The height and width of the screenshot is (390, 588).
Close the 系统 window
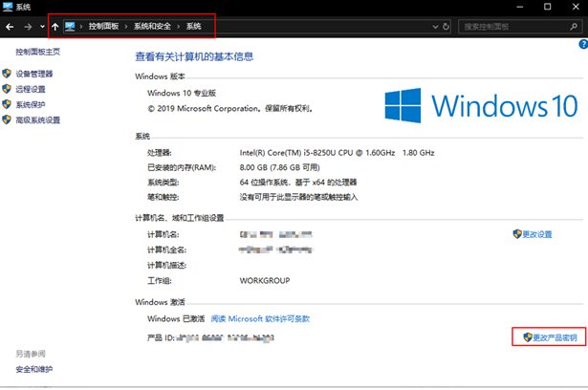(576, 7)
